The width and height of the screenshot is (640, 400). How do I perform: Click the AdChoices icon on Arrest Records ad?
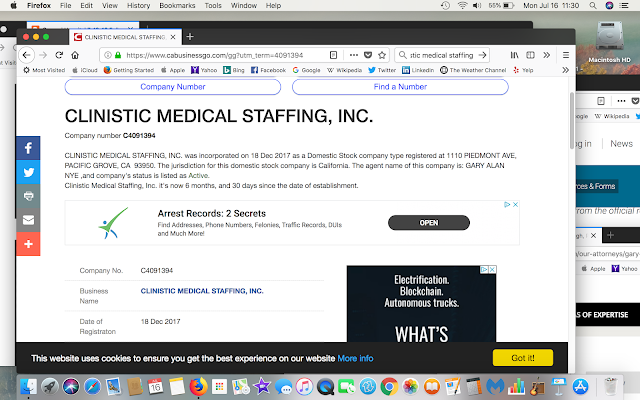click(x=507, y=204)
